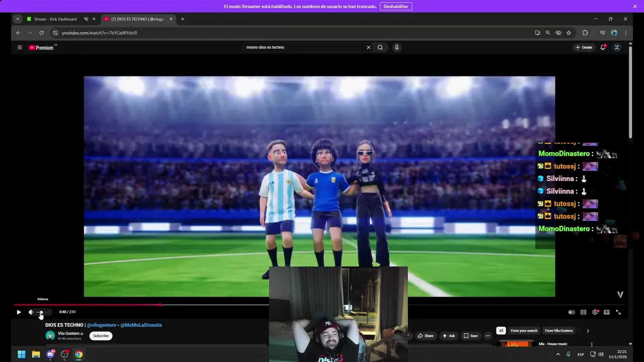
Task: Open Vilu Gontero channel avatar
Action: [50, 335]
